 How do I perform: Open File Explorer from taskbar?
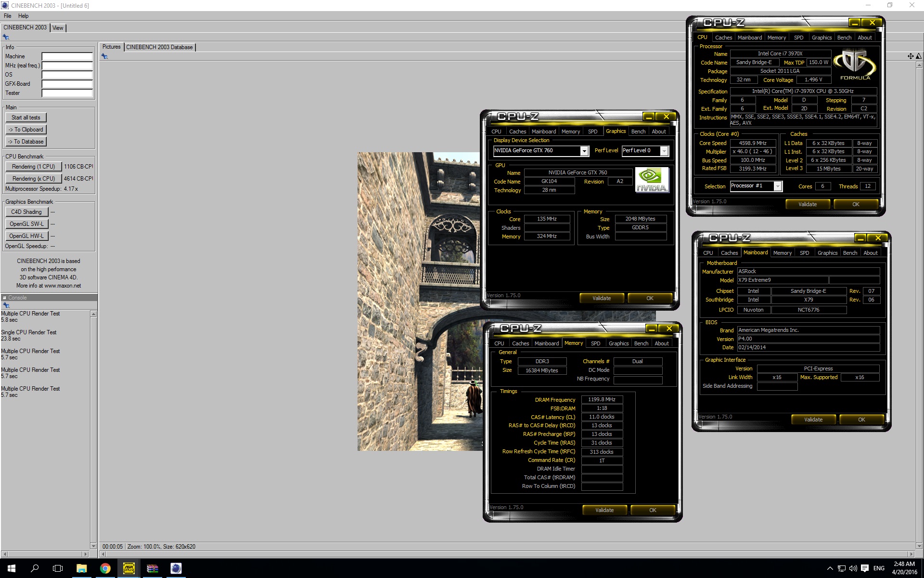pos(81,568)
